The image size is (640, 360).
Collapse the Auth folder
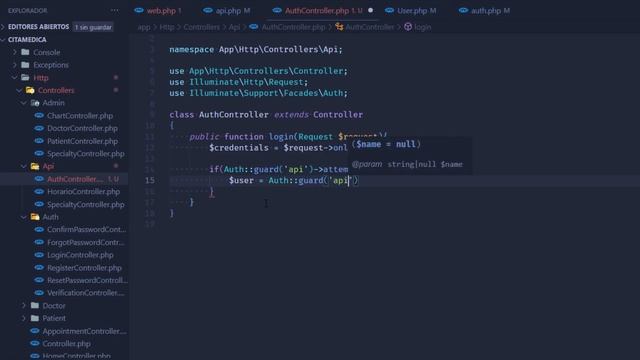[x=51, y=217]
